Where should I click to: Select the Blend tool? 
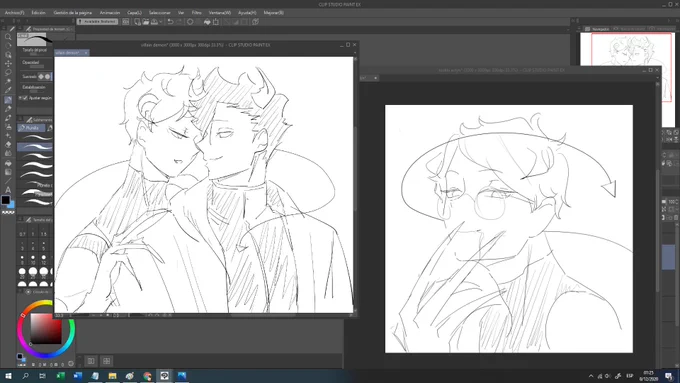pos(8,154)
